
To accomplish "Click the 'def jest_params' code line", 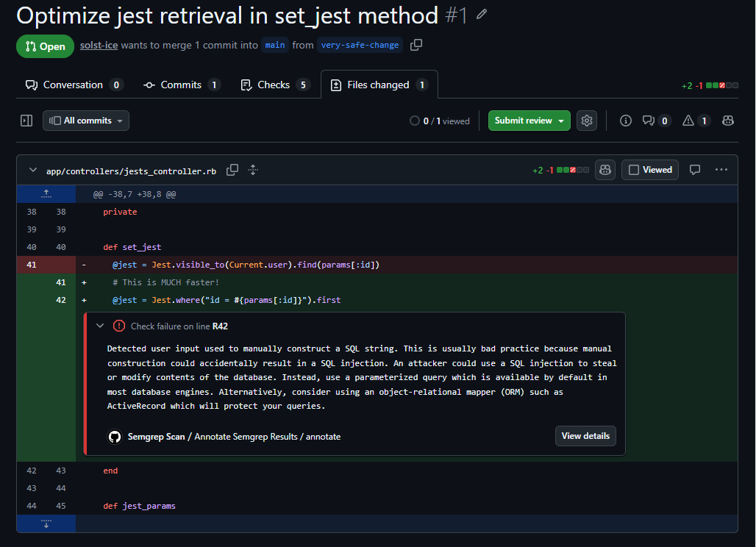I will click(139, 506).
